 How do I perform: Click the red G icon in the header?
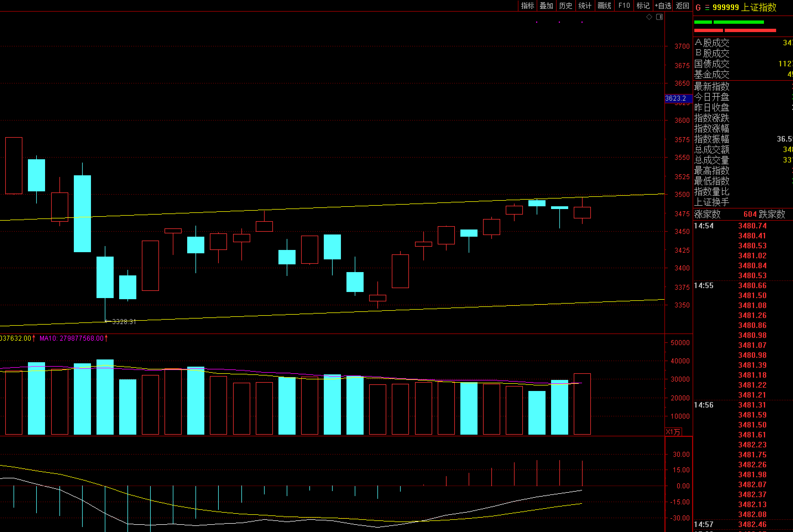point(698,7)
